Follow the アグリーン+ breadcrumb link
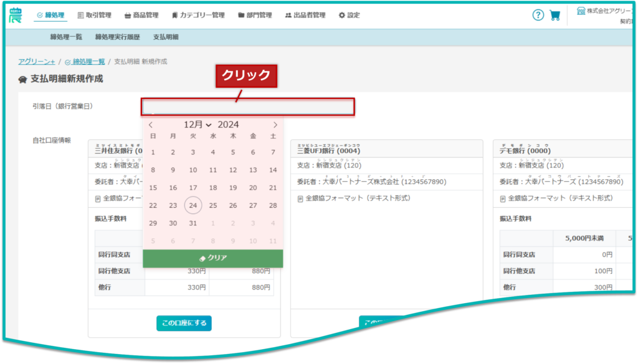The height and width of the screenshot is (364, 638). (x=37, y=62)
